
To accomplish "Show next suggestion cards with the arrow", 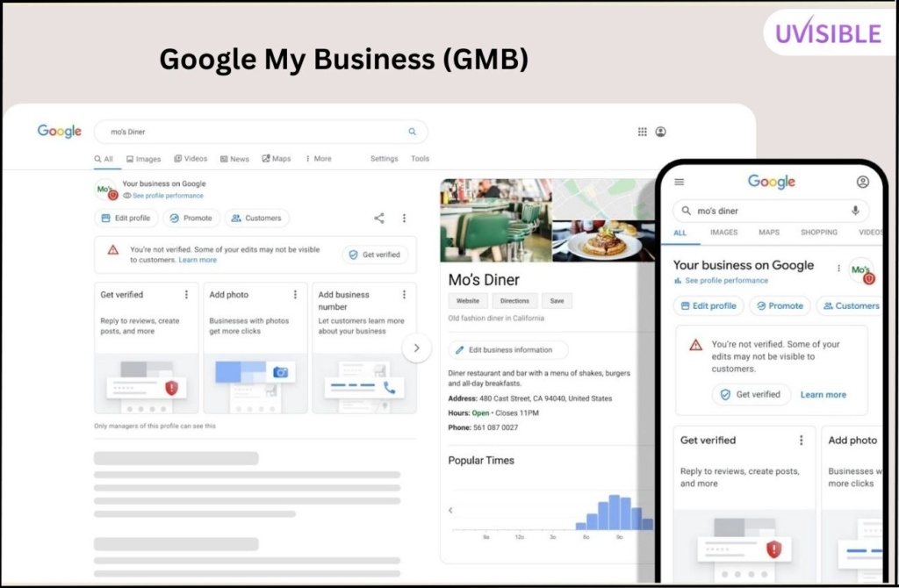I will pos(417,348).
